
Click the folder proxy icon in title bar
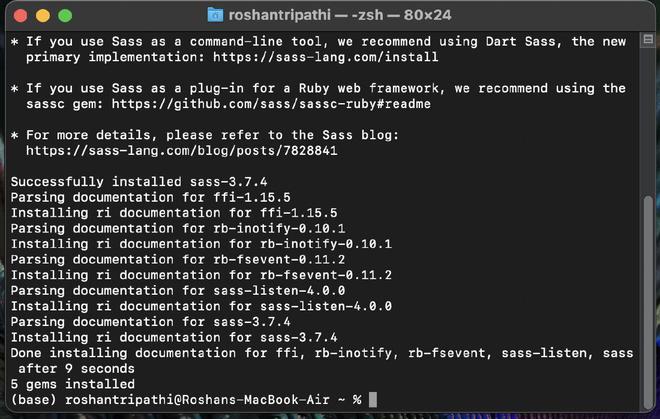point(215,15)
